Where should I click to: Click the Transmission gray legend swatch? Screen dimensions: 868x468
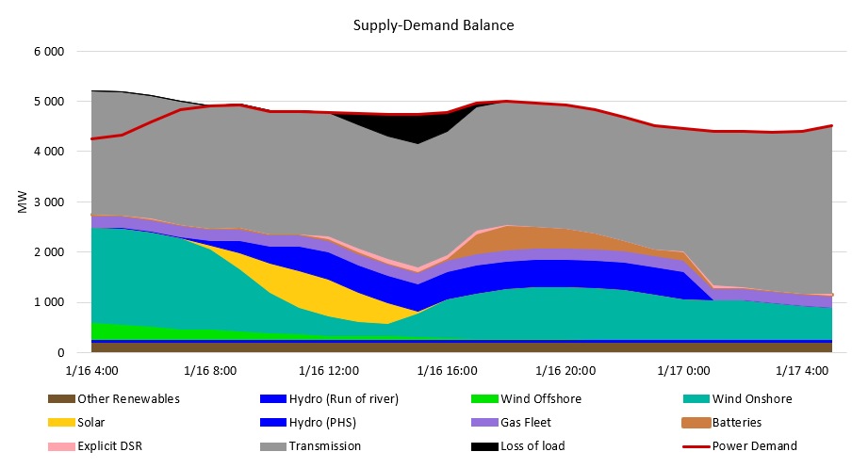point(273,446)
